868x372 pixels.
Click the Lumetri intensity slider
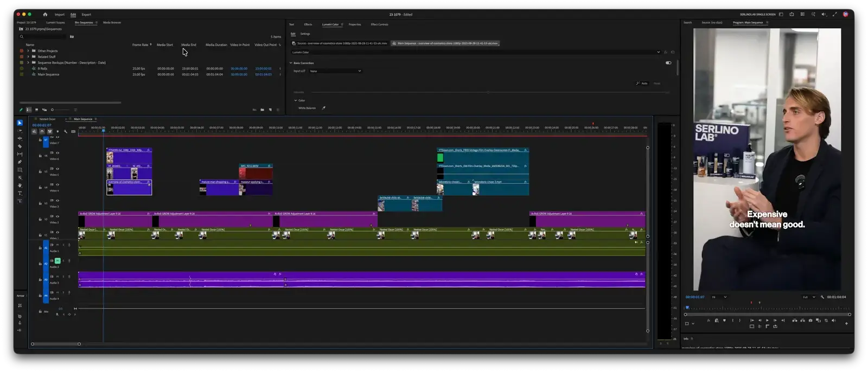[488, 92]
